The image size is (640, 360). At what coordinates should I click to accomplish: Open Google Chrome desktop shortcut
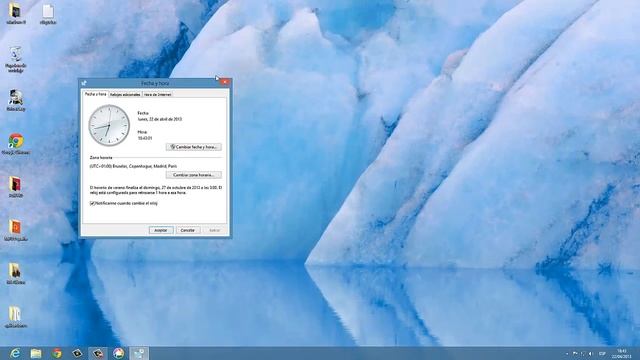(16, 144)
